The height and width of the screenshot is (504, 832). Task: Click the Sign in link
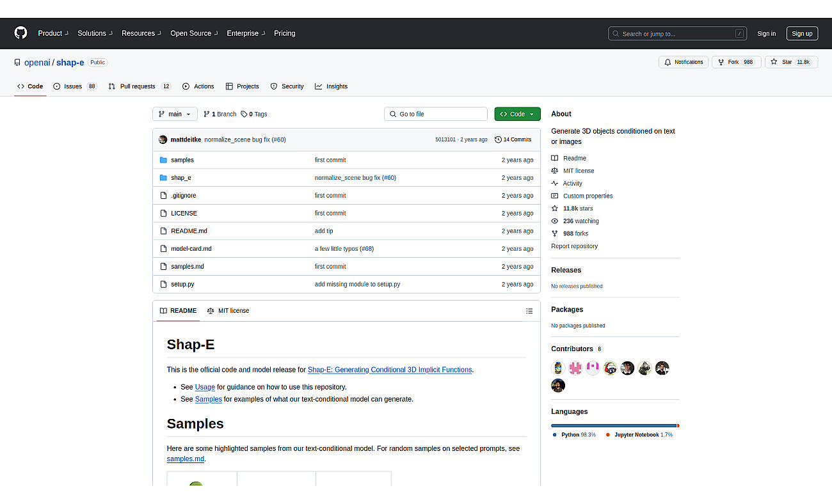(x=766, y=34)
